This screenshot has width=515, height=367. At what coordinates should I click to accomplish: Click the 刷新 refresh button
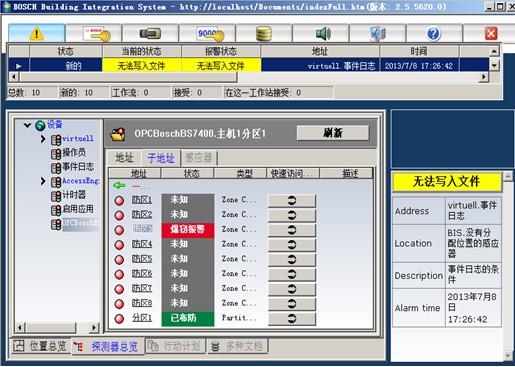pos(333,133)
